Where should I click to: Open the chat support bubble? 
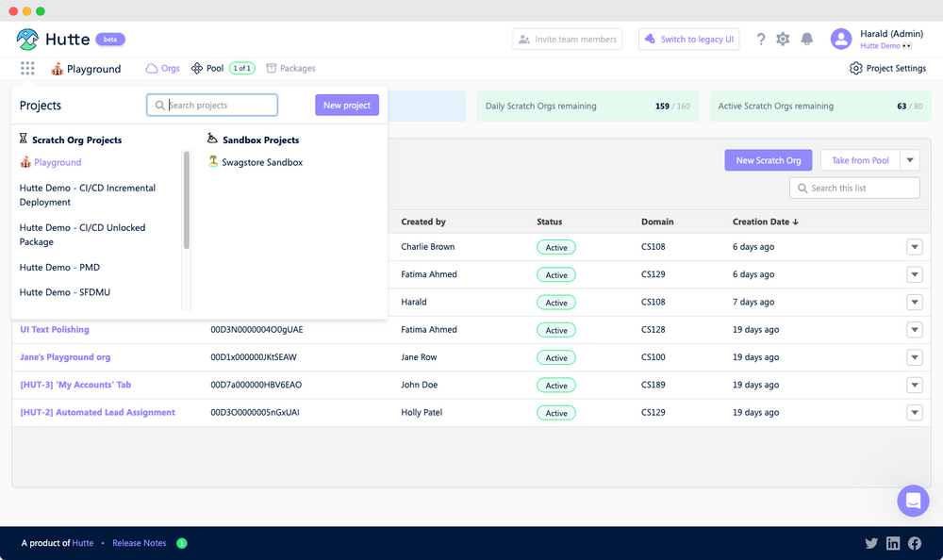[913, 501]
